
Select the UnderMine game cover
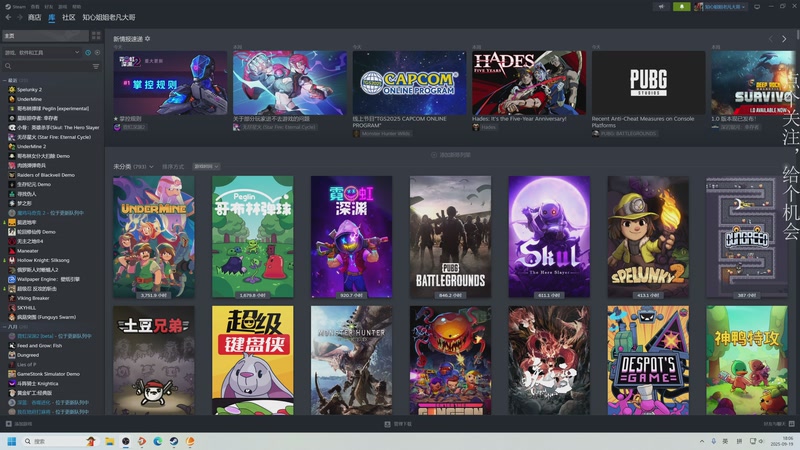coord(154,237)
